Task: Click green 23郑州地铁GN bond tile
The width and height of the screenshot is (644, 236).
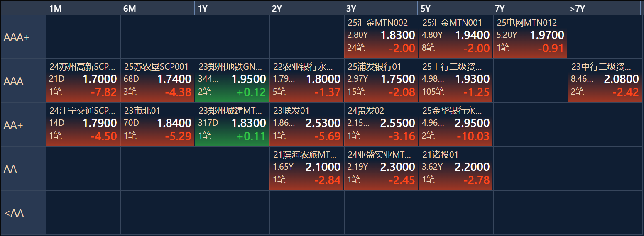Action: [232, 80]
